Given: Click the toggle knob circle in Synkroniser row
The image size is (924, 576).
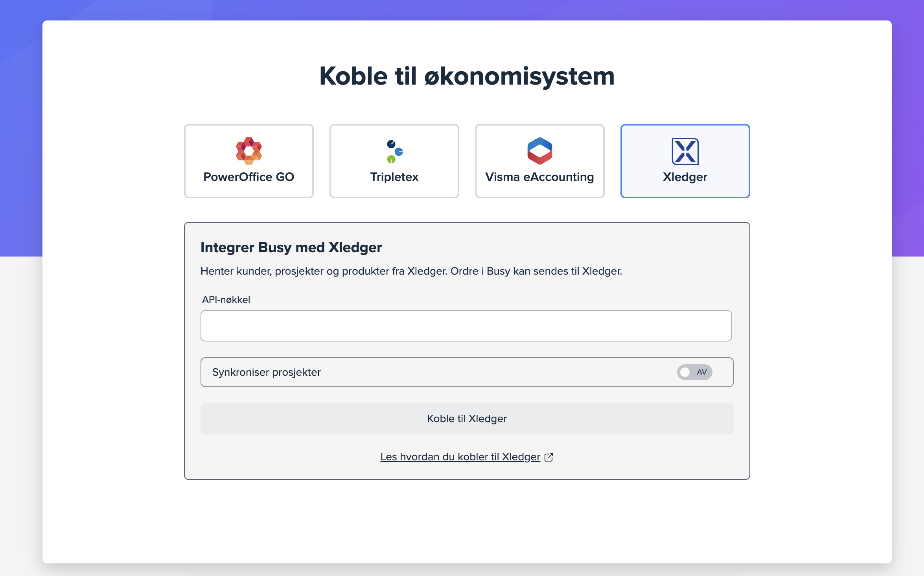Looking at the screenshot, I should (685, 372).
